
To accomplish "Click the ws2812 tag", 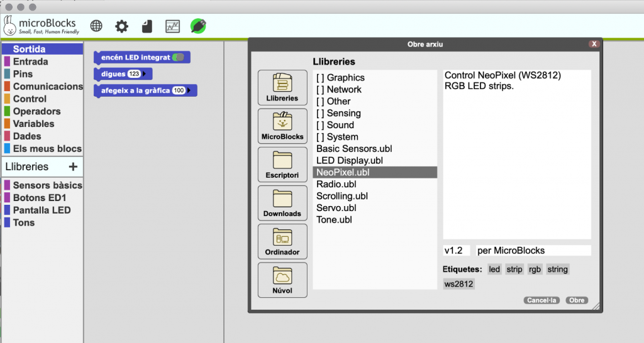I will tap(458, 284).
